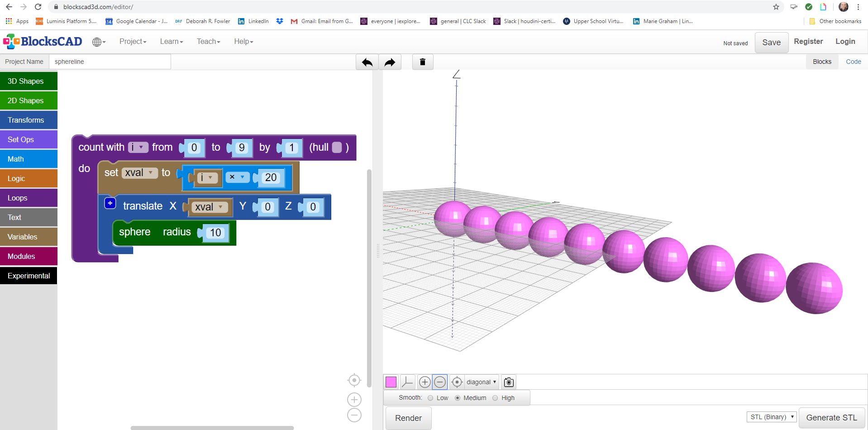Open the diagonal view dropdown
This screenshot has height=430, width=868.
(482, 382)
